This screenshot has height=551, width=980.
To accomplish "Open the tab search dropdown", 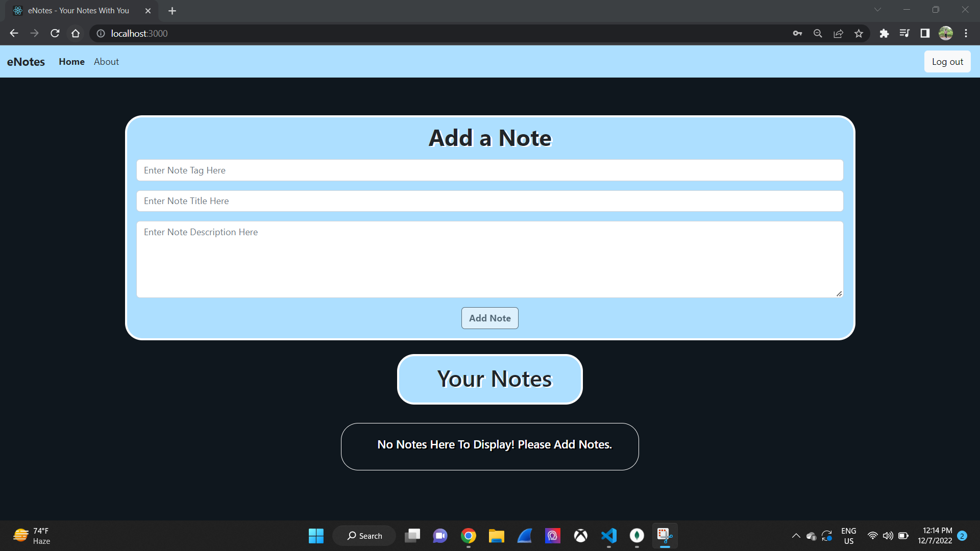I will click(877, 9).
